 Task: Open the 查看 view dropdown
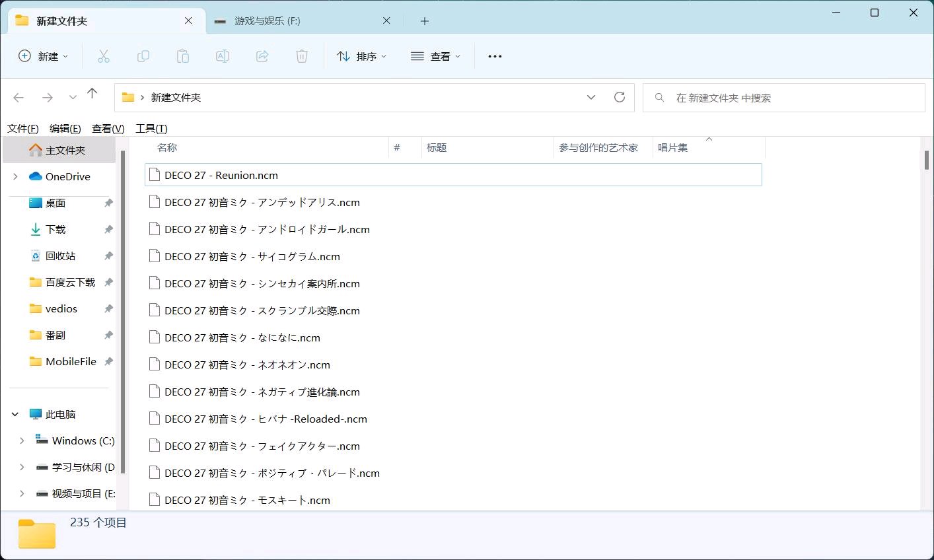tap(435, 56)
